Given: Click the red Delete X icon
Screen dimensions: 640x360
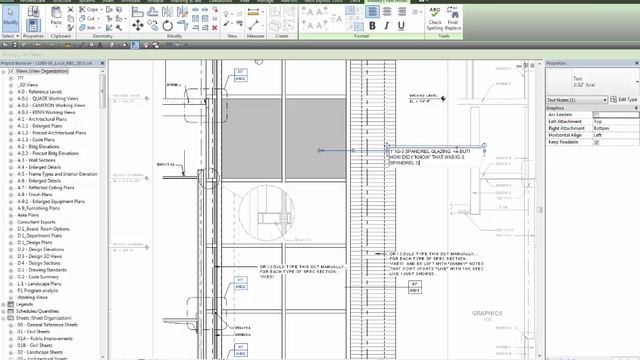Looking at the screenshot, I should click(215, 28).
